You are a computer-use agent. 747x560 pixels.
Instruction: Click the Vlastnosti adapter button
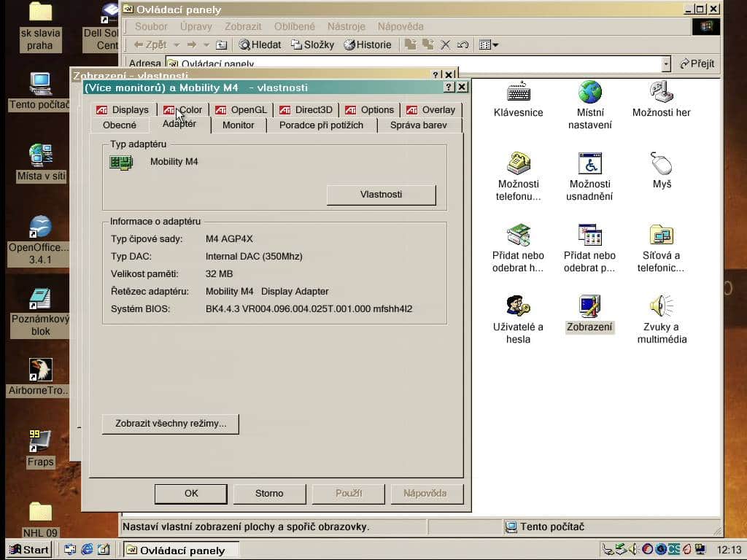click(x=381, y=195)
